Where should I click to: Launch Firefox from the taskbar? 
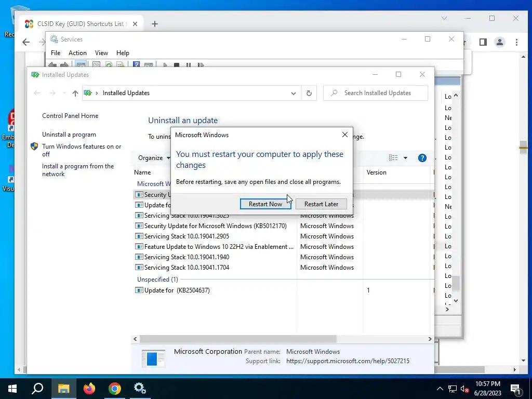(x=89, y=389)
